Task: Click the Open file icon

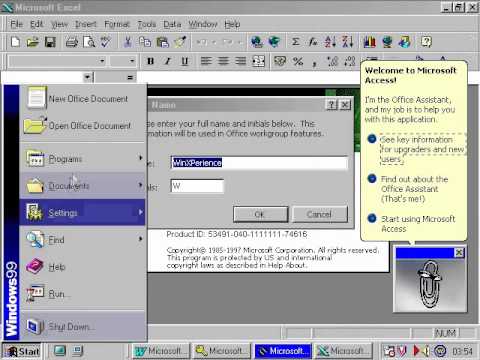Action: point(33,42)
